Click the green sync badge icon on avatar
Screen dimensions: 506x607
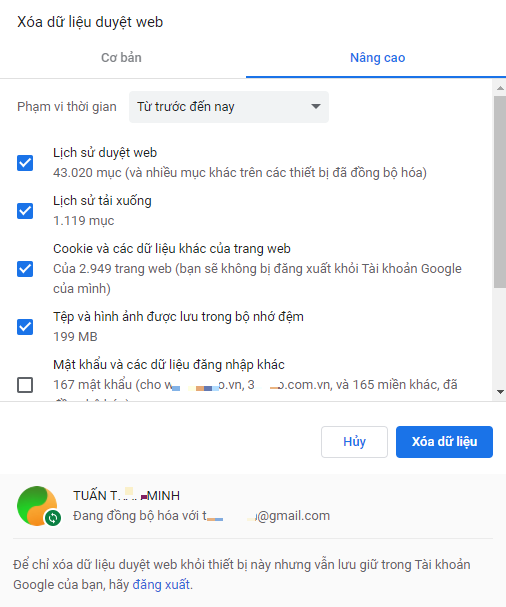(x=53, y=518)
